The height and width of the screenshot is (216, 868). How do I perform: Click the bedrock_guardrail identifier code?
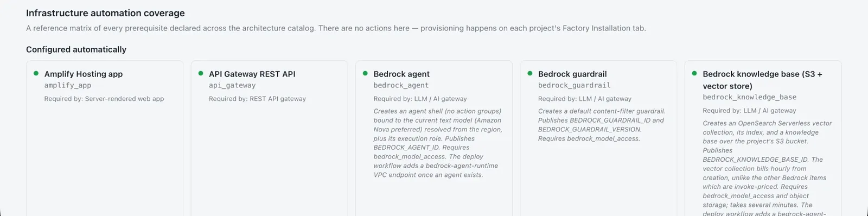[x=575, y=85]
